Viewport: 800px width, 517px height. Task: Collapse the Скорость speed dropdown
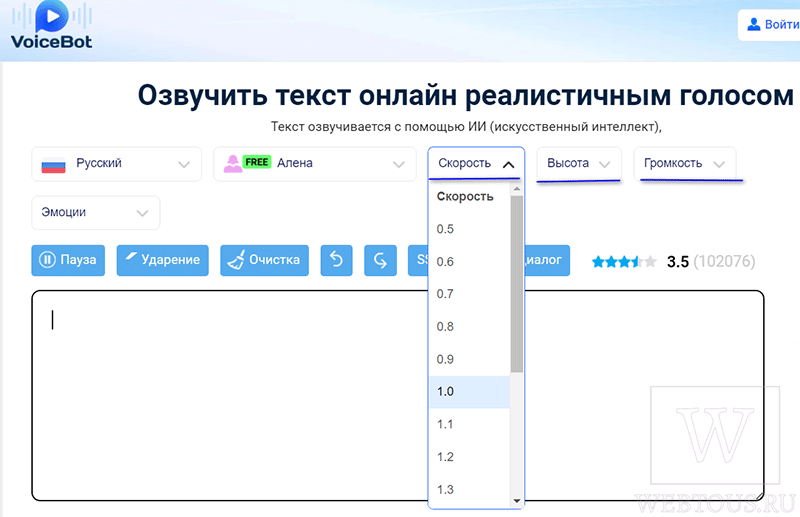(x=476, y=163)
